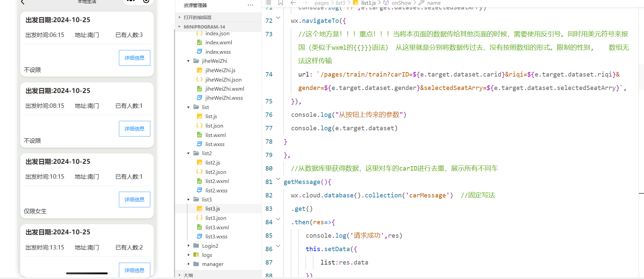Screen dimensions: 644x279
Task: Click the WXSS icon beside jiheWeiZhi.wxss
Action: tap(199, 98)
